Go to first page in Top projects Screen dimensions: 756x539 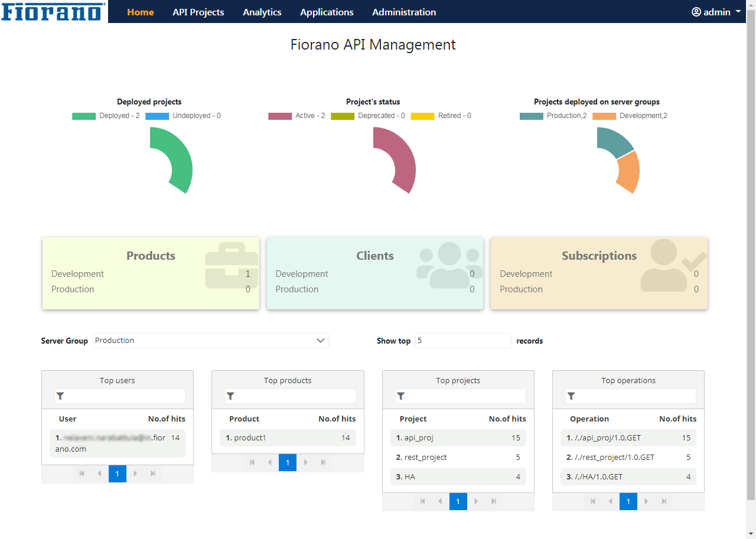tap(422, 501)
